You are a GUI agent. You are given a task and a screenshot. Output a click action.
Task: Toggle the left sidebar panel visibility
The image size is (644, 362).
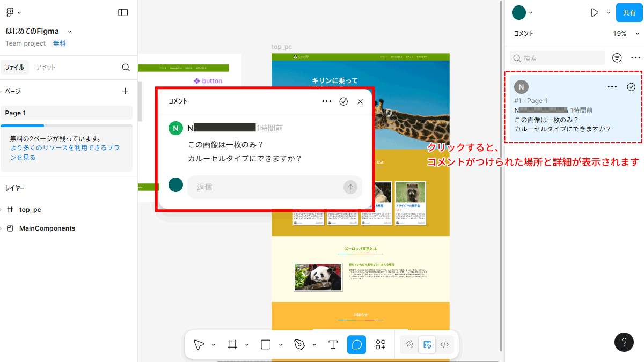click(123, 12)
